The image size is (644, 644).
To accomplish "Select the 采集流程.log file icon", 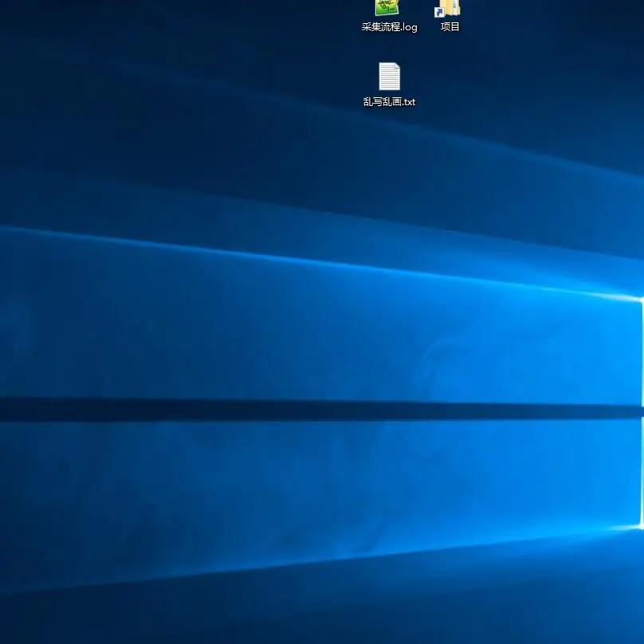I will pos(387,7).
